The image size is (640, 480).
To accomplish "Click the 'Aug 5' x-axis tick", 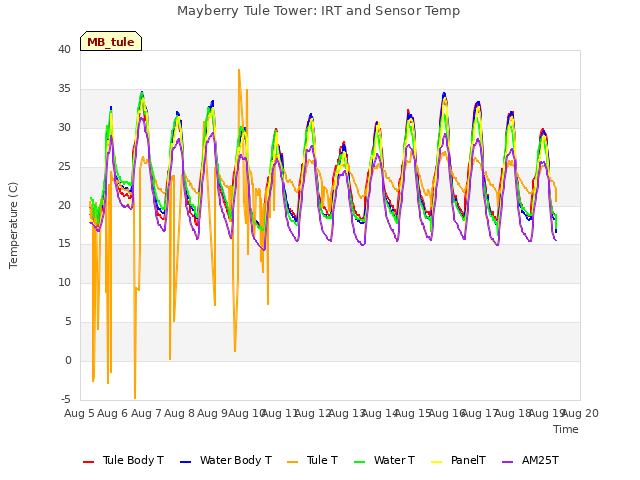I will tap(79, 413).
